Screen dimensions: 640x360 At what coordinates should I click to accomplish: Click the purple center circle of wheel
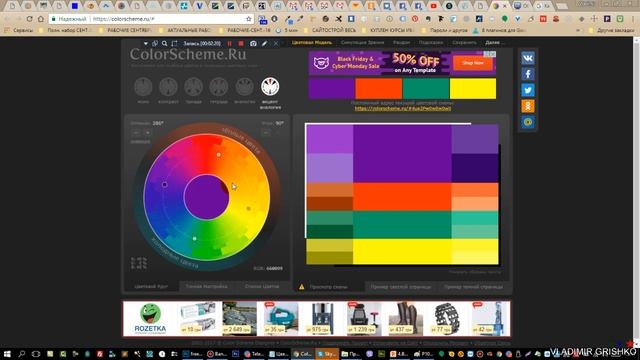(206, 197)
